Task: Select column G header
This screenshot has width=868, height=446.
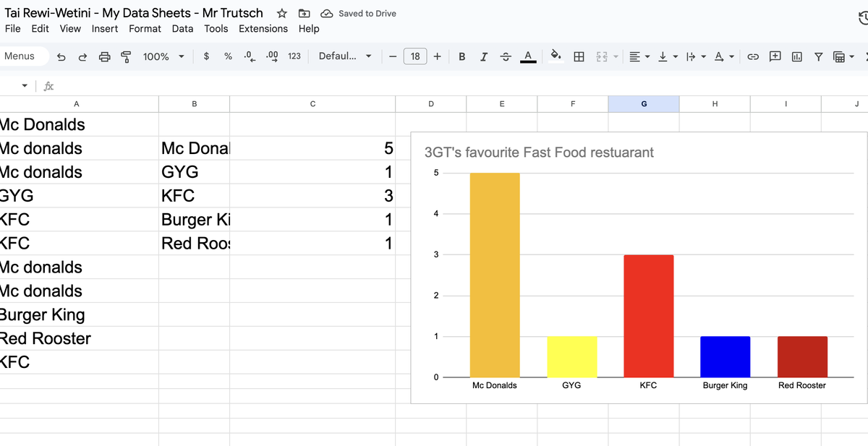Action: click(x=644, y=104)
